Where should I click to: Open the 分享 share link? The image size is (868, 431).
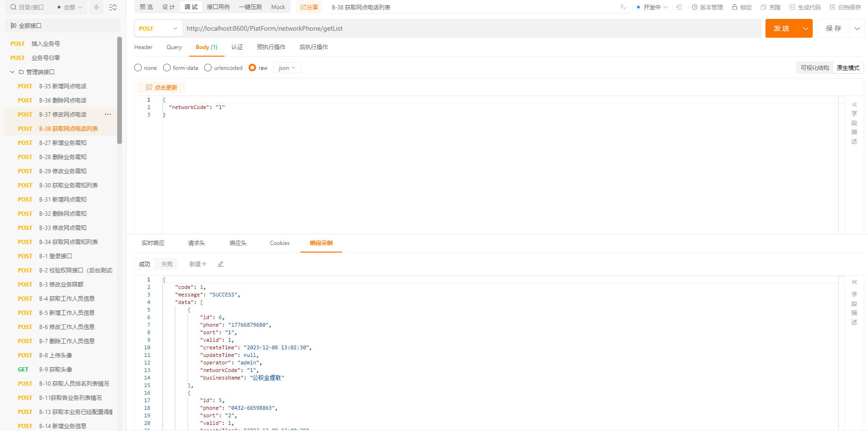[x=309, y=7]
